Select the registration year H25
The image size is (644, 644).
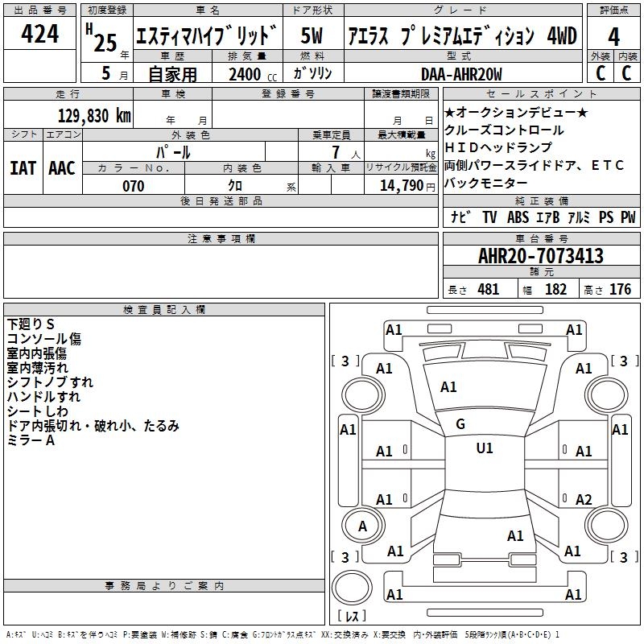[x=102, y=38]
